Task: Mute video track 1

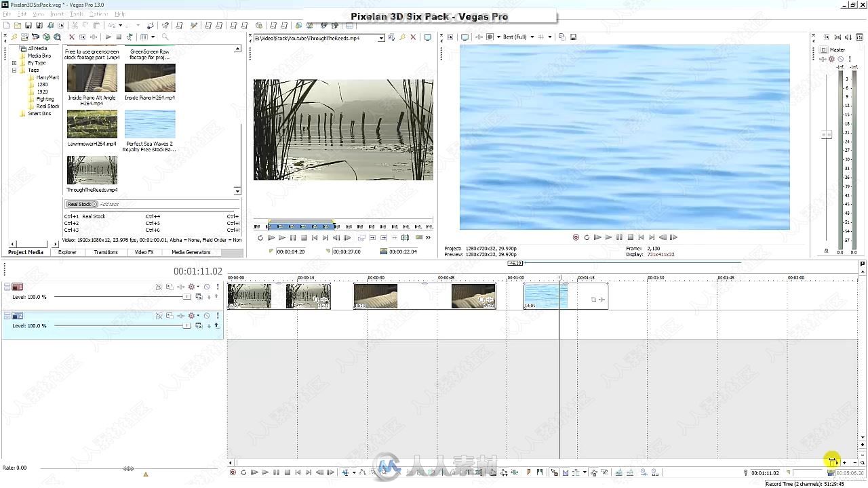Action: 207,287
